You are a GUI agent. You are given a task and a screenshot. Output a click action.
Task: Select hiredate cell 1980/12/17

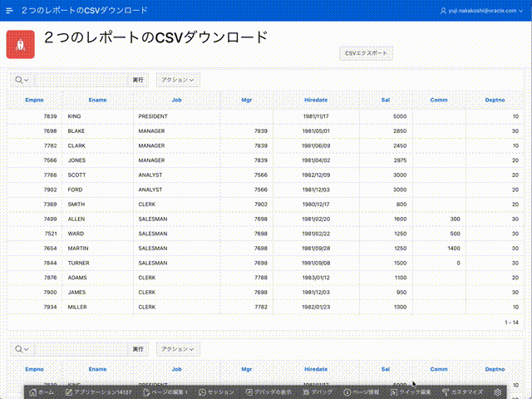pyautogui.click(x=316, y=204)
